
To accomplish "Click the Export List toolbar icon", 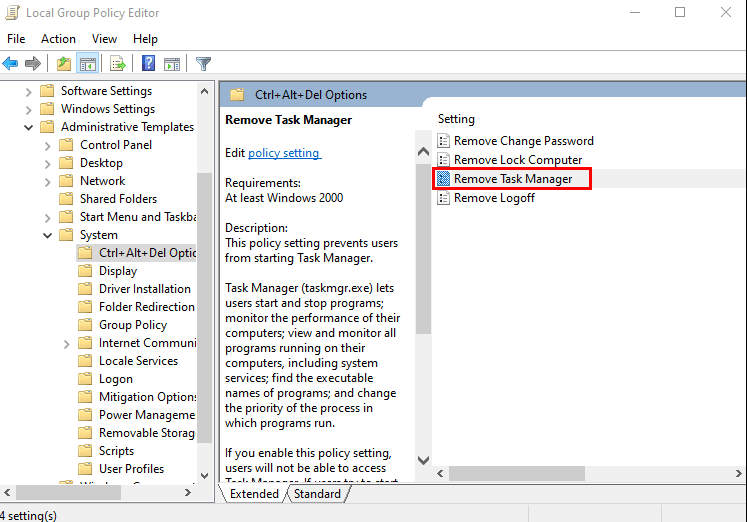I will [x=117, y=63].
